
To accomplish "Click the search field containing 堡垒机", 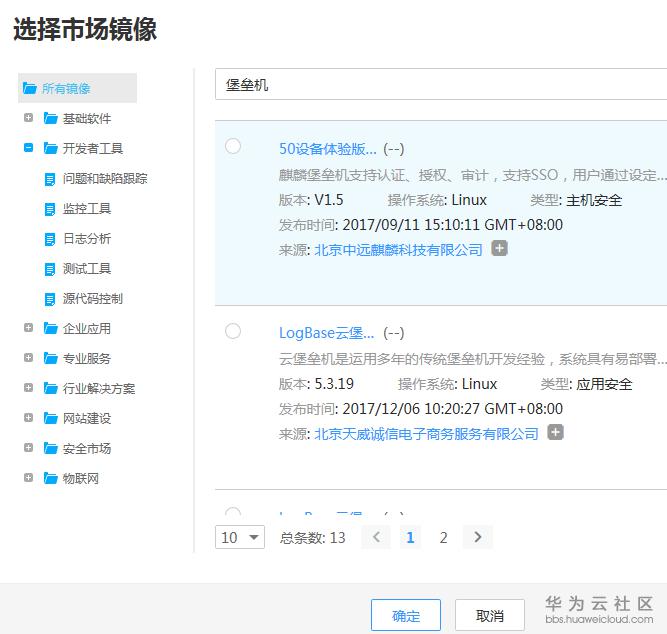I will pos(441,84).
